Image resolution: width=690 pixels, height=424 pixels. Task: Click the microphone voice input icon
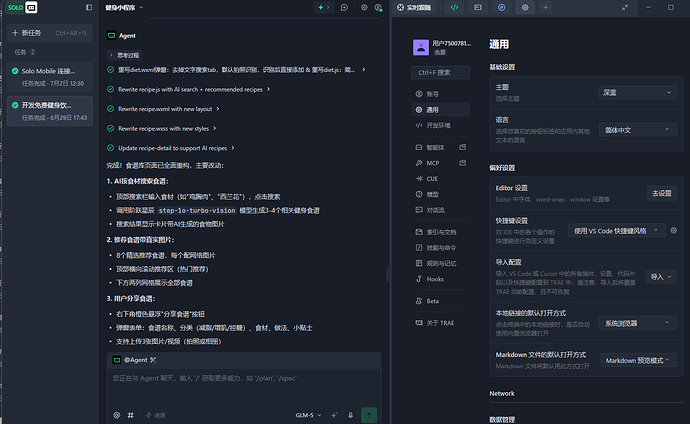click(350, 415)
